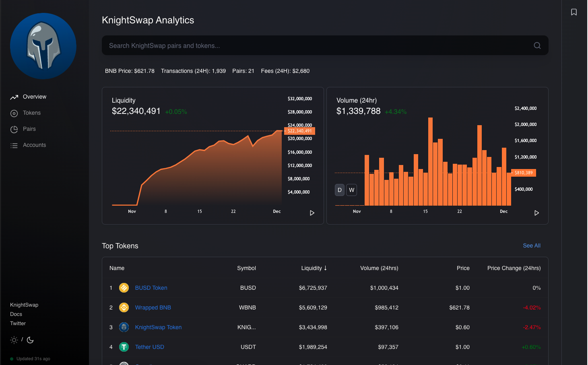Click the Wrapped BNB coin icon
The image size is (588, 365).
(x=124, y=307)
